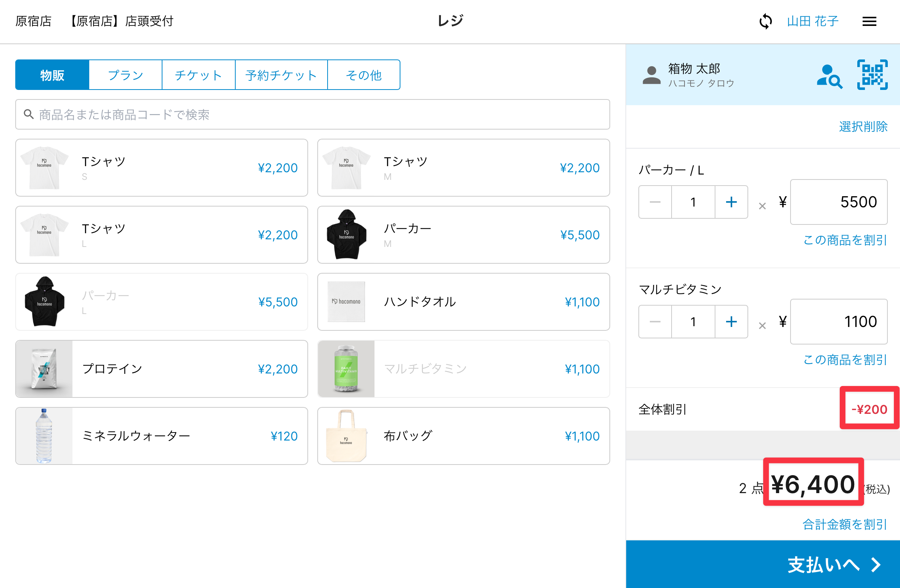The image size is (900, 588).
Task: Click the sync refresh icon
Action: tap(765, 21)
